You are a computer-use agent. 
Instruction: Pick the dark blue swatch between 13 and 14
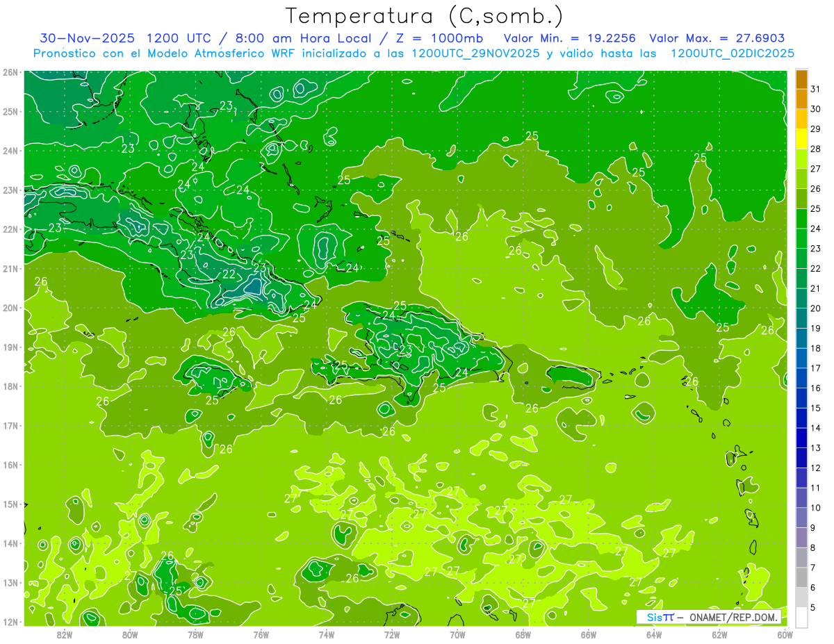(x=801, y=438)
